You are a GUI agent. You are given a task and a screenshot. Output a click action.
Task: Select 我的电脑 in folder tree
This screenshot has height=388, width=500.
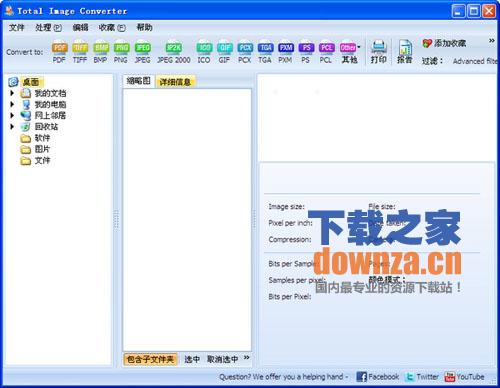[50, 104]
